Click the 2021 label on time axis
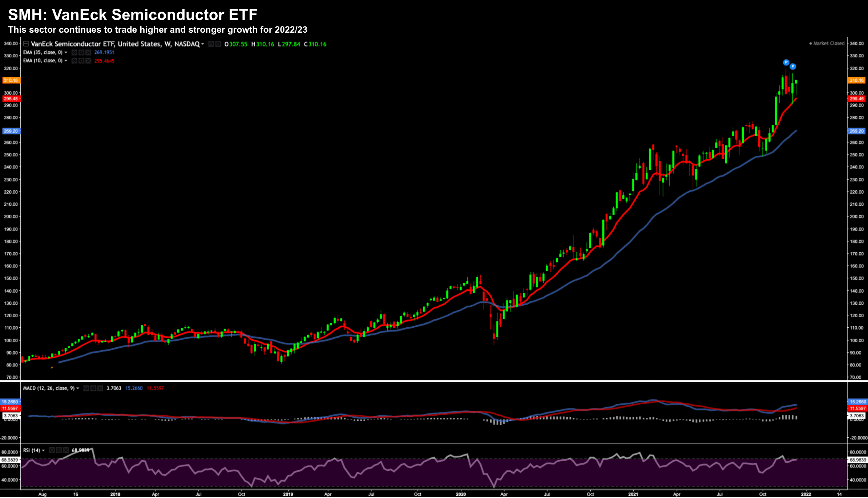868x498 pixels. tap(633, 494)
